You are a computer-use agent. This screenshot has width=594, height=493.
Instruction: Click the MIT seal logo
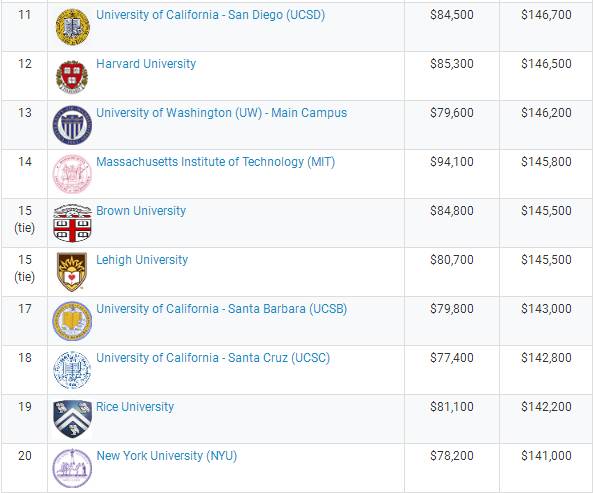(x=72, y=174)
